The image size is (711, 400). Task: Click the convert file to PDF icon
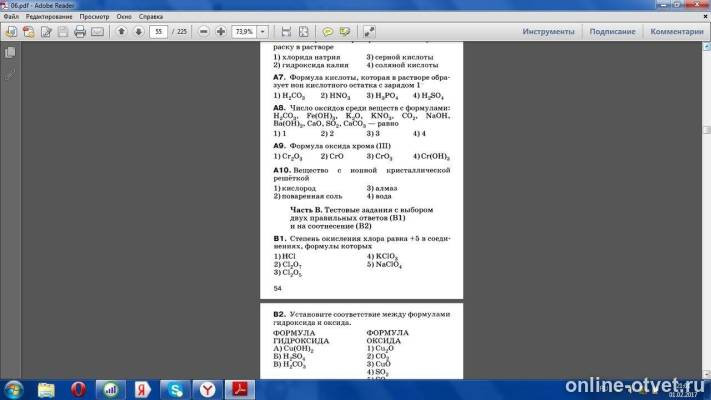(x=11, y=32)
